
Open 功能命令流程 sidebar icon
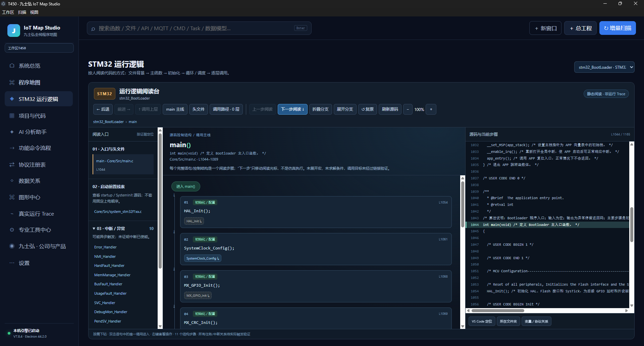(x=12, y=148)
